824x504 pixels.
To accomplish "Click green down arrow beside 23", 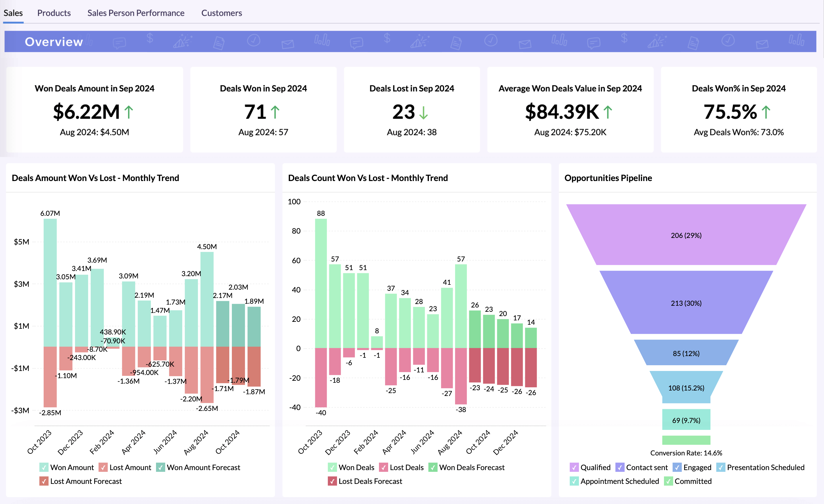I will tap(423, 113).
